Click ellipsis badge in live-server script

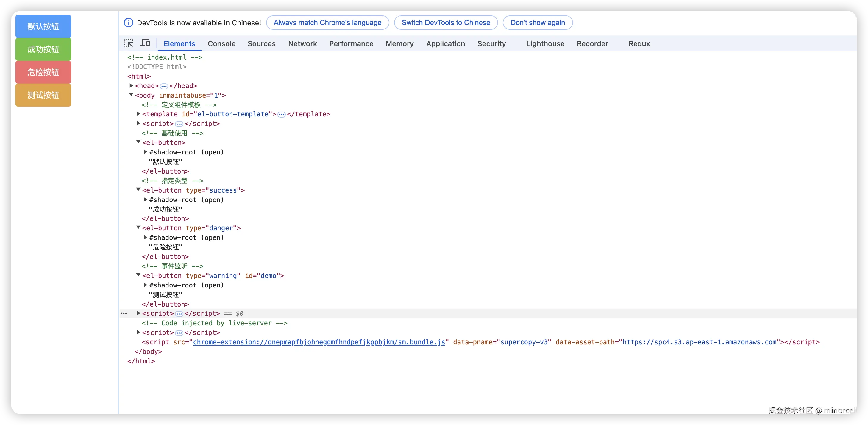click(179, 333)
